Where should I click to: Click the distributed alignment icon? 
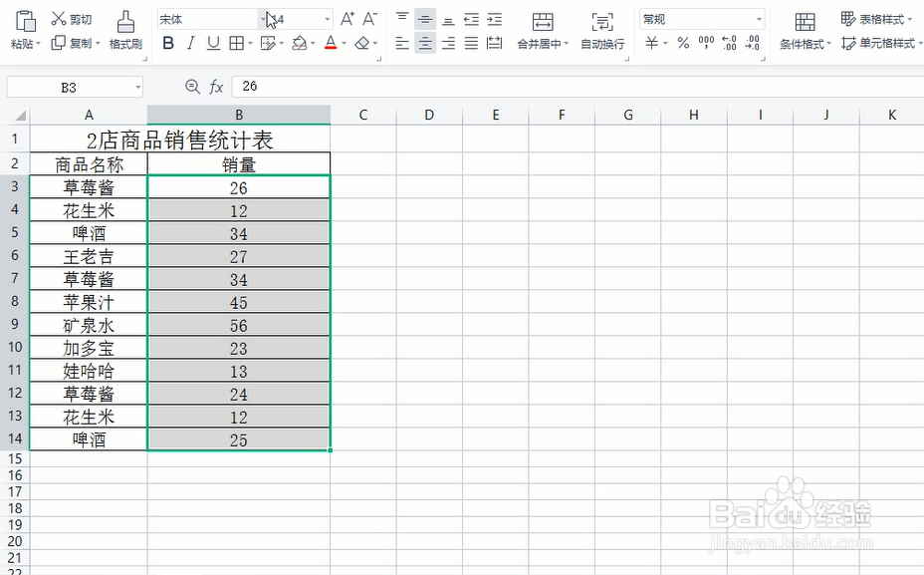(x=495, y=43)
